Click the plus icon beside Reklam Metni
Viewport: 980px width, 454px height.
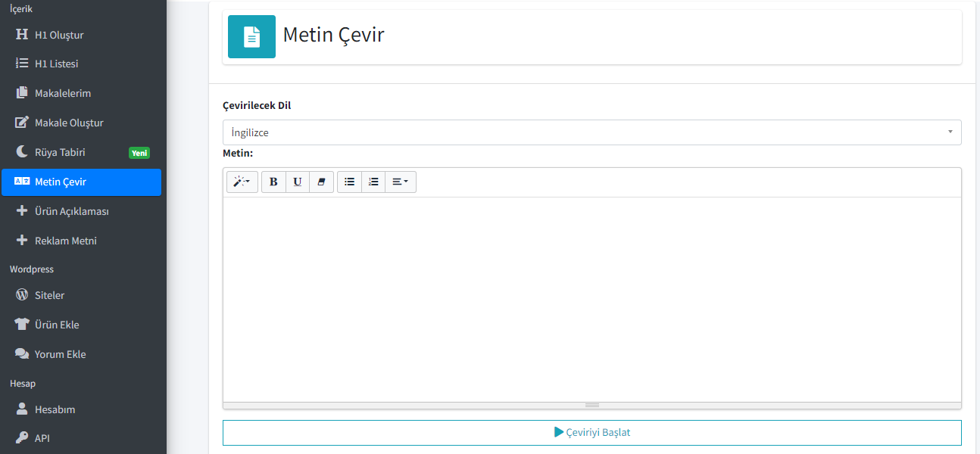(x=22, y=241)
